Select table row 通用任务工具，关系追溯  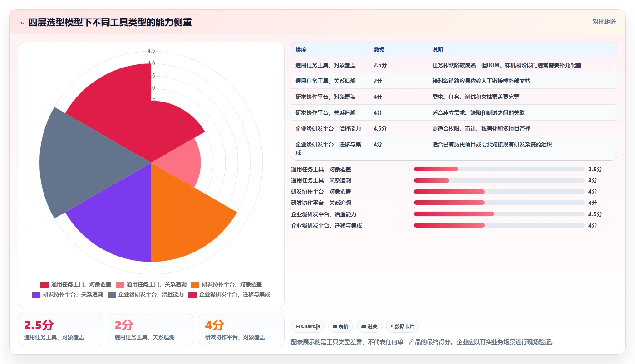(454, 81)
